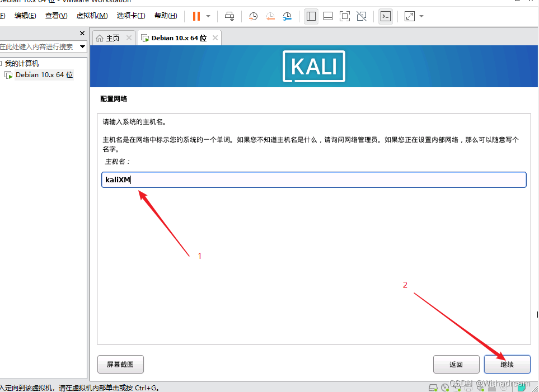Click the hostname input field containing kaliXM
The width and height of the screenshot is (539, 392).
coord(314,180)
